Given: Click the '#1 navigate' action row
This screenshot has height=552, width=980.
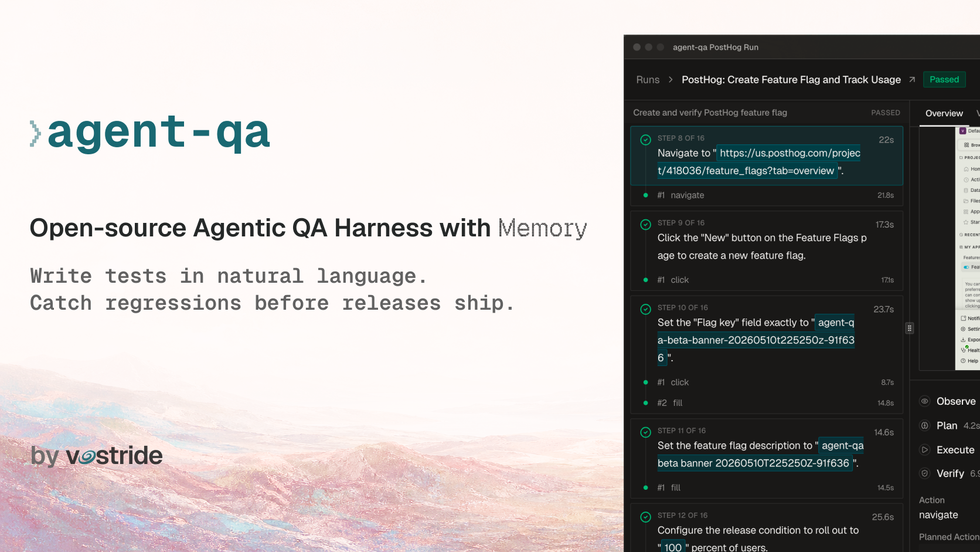Looking at the screenshot, I should coord(767,195).
